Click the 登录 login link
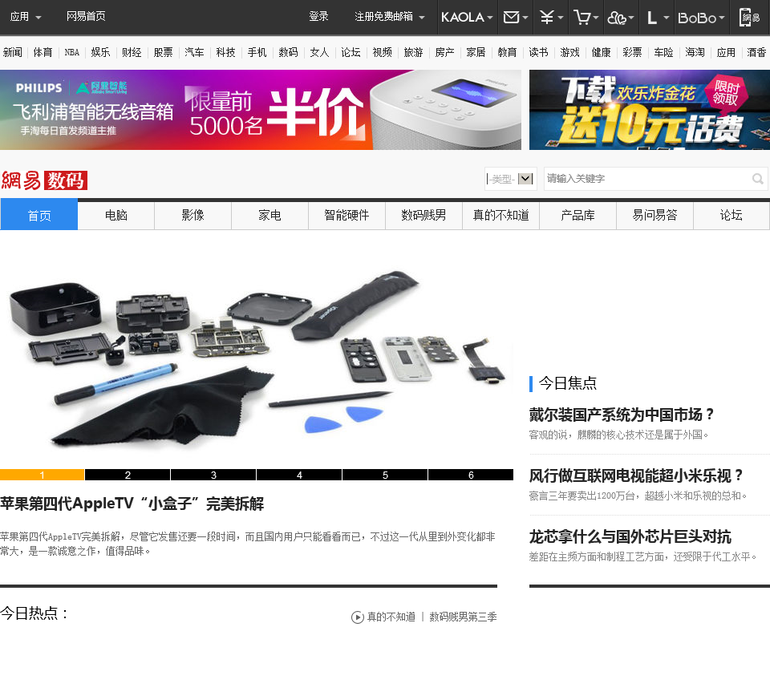Viewport: 770px width, 700px height. point(318,16)
